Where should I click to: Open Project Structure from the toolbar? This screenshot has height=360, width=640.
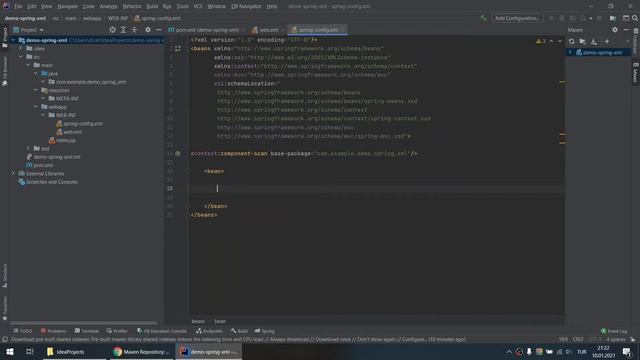[613, 18]
